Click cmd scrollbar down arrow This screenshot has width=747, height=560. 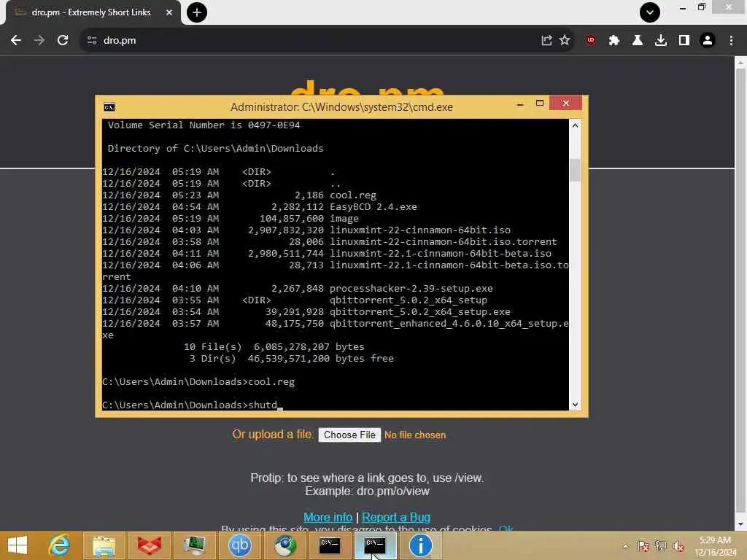pos(575,404)
